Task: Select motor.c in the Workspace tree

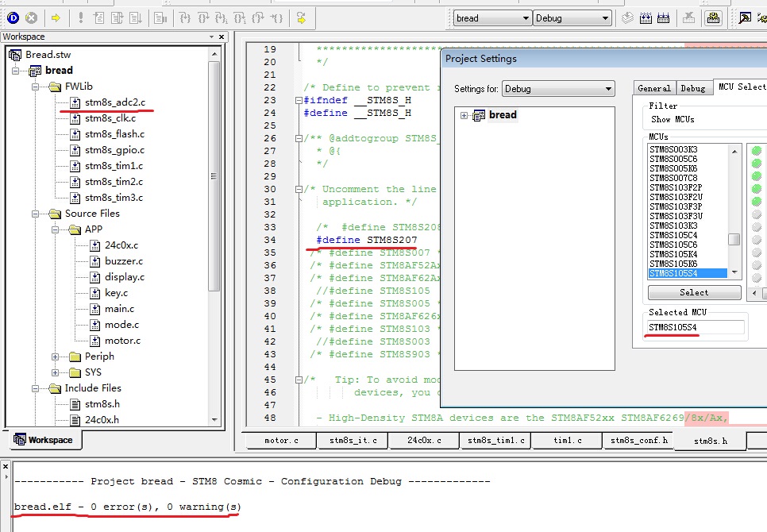Action: click(122, 341)
